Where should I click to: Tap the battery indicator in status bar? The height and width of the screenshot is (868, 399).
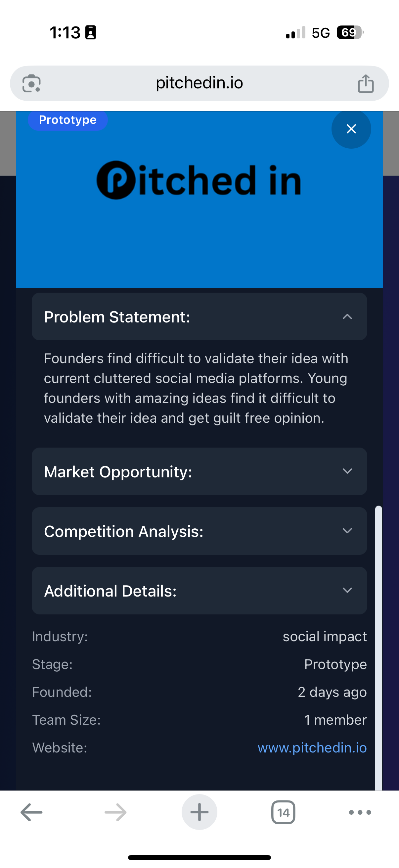pyautogui.click(x=350, y=33)
